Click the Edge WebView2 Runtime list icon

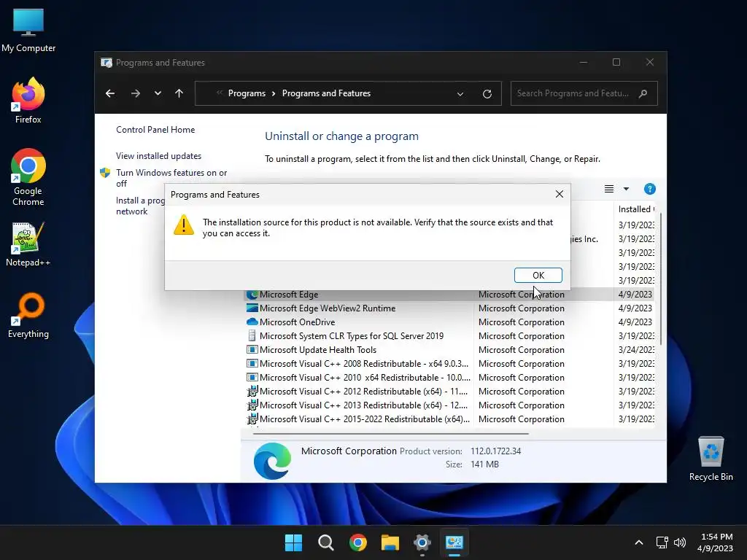click(x=252, y=308)
